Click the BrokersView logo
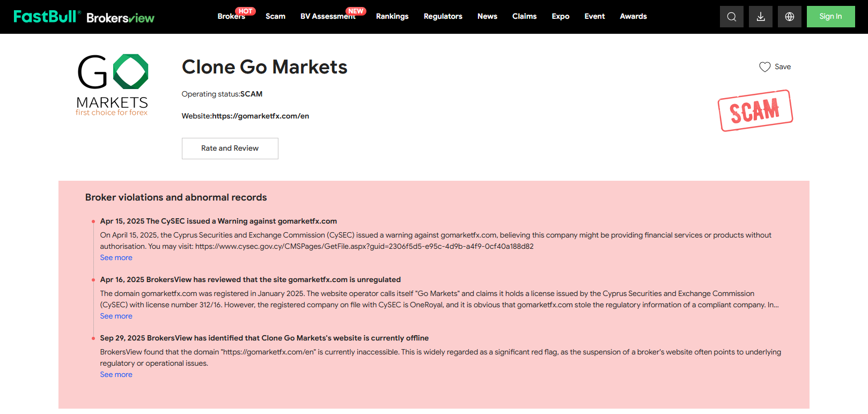 (120, 18)
